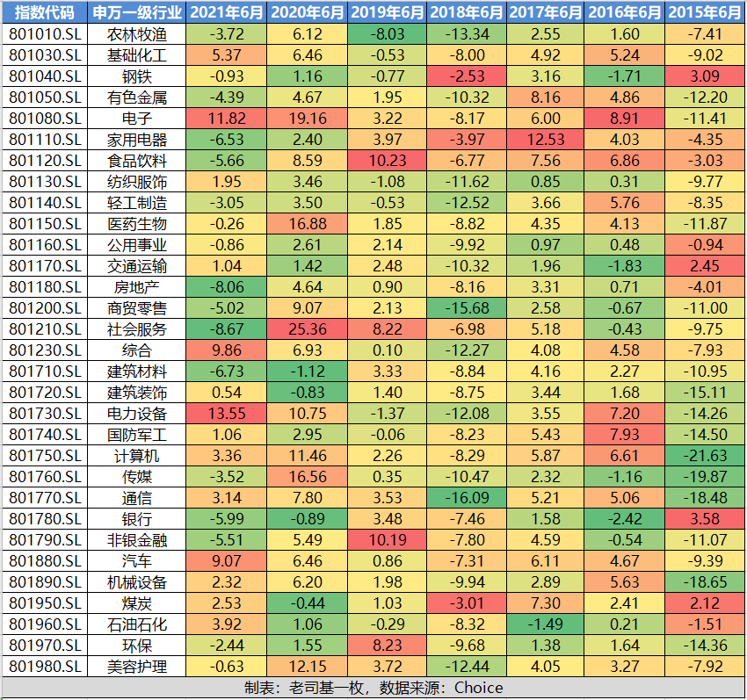Select the 传媒 value 16.56
Image resolution: width=747 pixels, height=700 pixels.
point(308,477)
